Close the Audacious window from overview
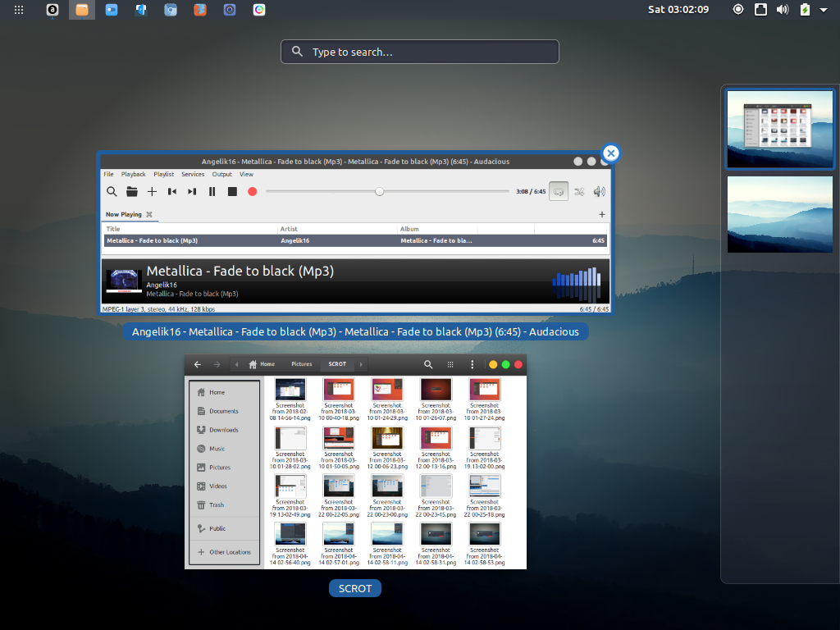 pyautogui.click(x=610, y=153)
